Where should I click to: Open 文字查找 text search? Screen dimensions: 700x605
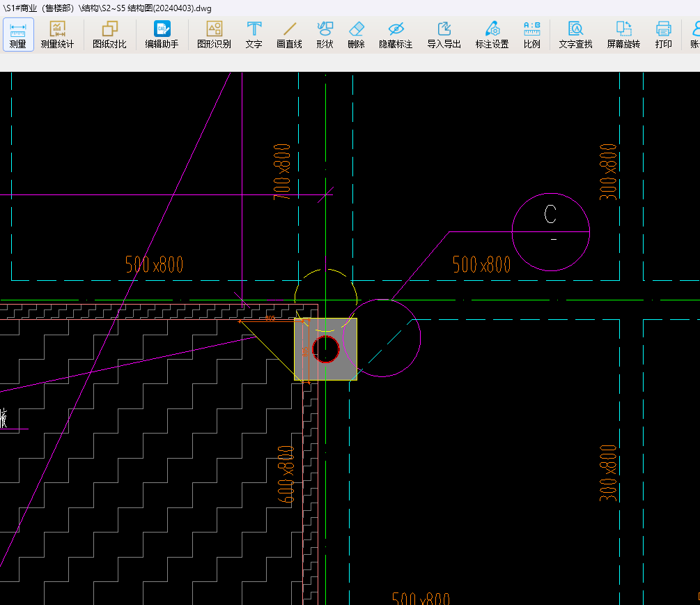(x=575, y=35)
